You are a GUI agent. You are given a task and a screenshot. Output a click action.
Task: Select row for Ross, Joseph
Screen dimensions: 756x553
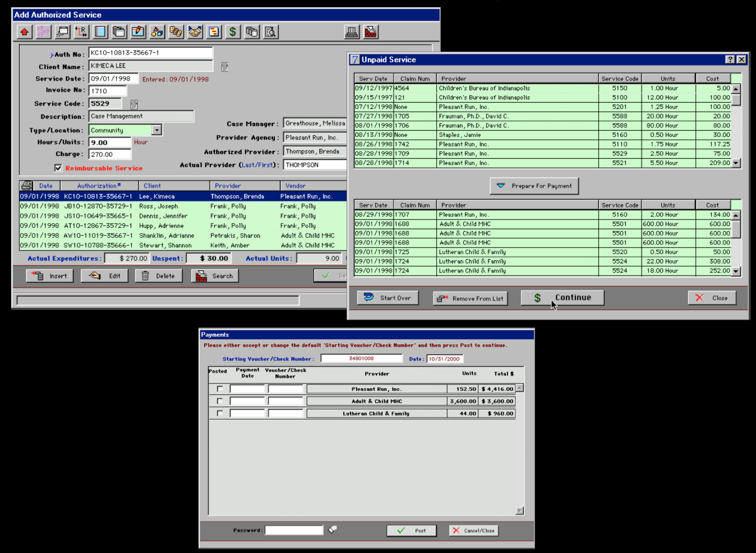coord(183,206)
